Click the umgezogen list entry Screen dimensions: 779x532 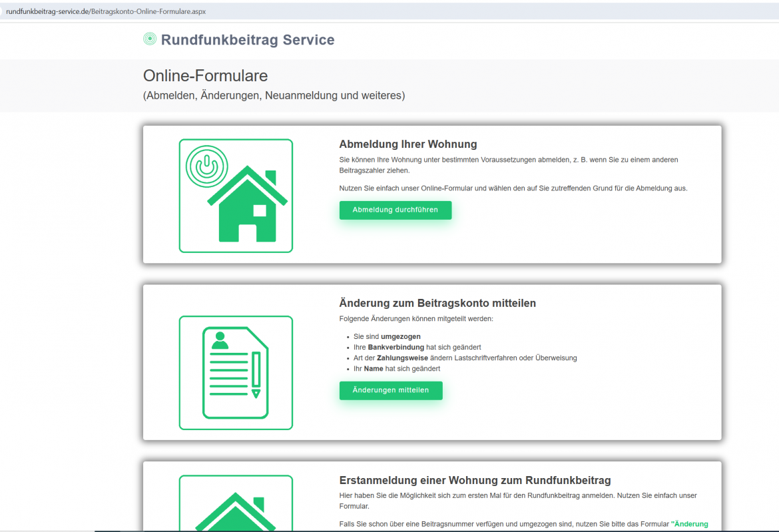386,336
